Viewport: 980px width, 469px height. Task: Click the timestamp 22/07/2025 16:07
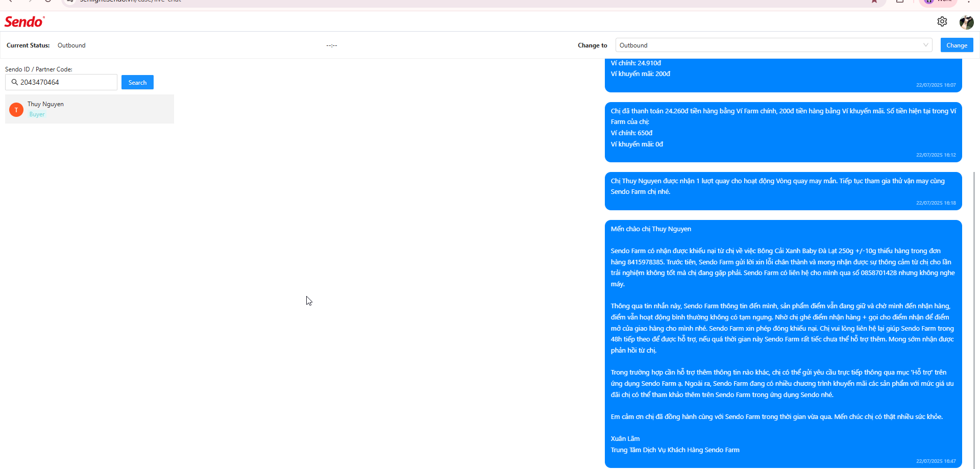click(936, 85)
